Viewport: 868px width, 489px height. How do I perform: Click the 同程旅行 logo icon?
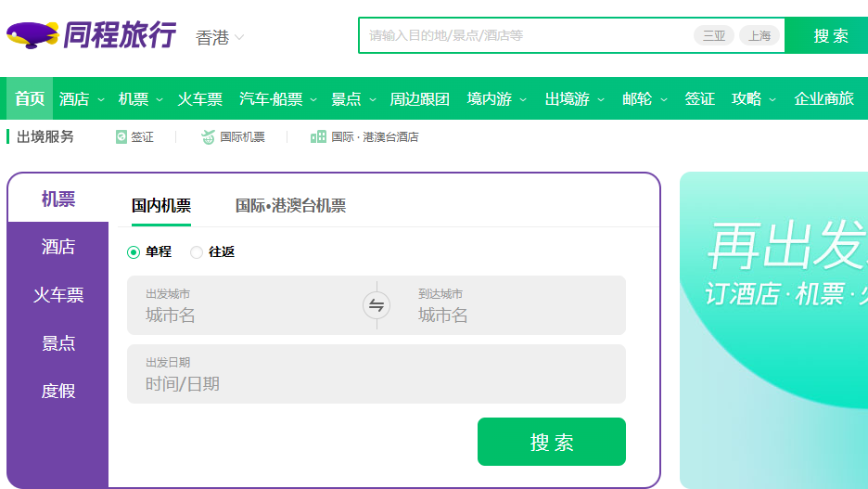coord(33,35)
